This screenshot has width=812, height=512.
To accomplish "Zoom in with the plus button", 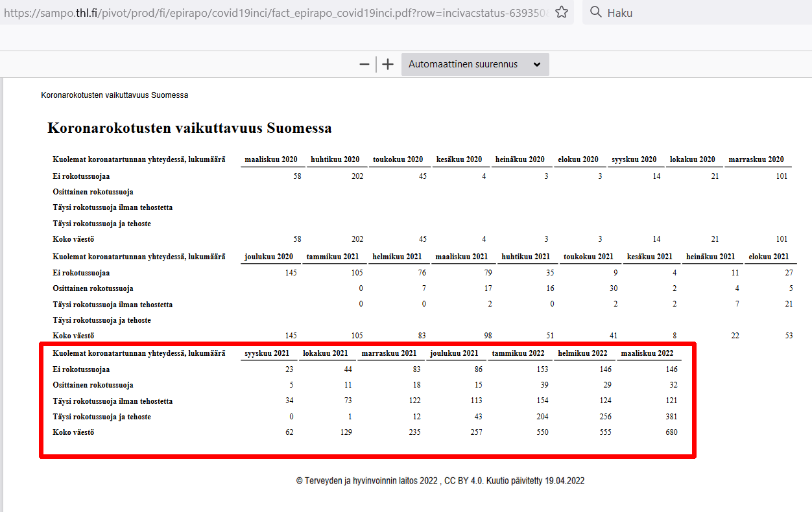I will tap(388, 64).
